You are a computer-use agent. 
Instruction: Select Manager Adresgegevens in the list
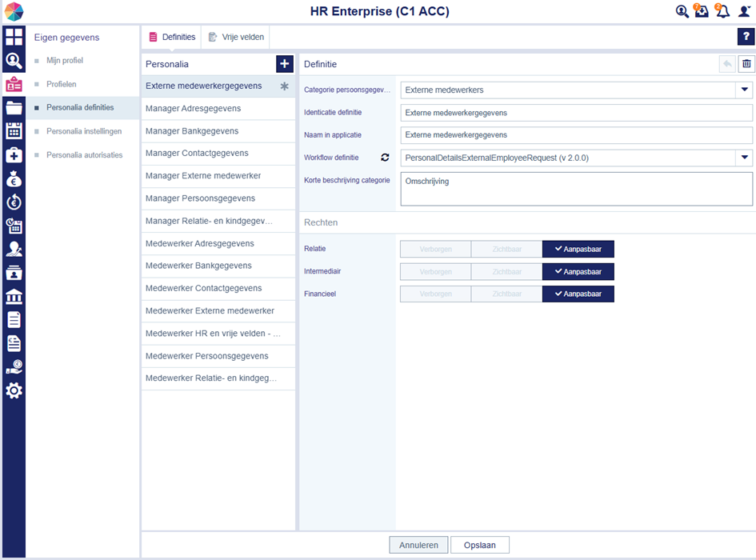point(218,109)
